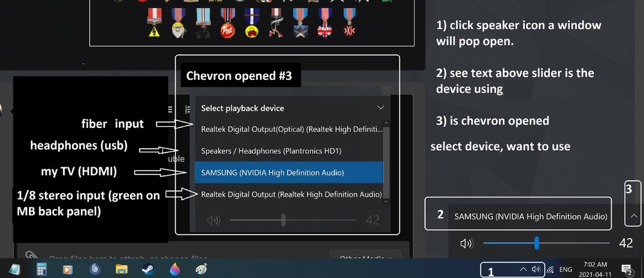Open the media player taskbar icon
Viewport: 644px width, 278px height.
[68, 268]
